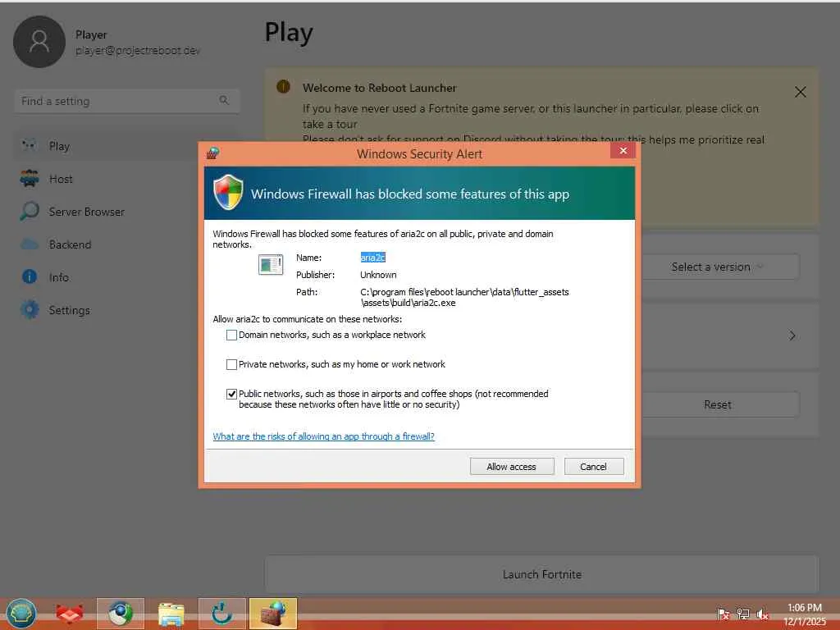Click the Security Alert title bar icon
The image size is (840, 630).
tap(212, 153)
